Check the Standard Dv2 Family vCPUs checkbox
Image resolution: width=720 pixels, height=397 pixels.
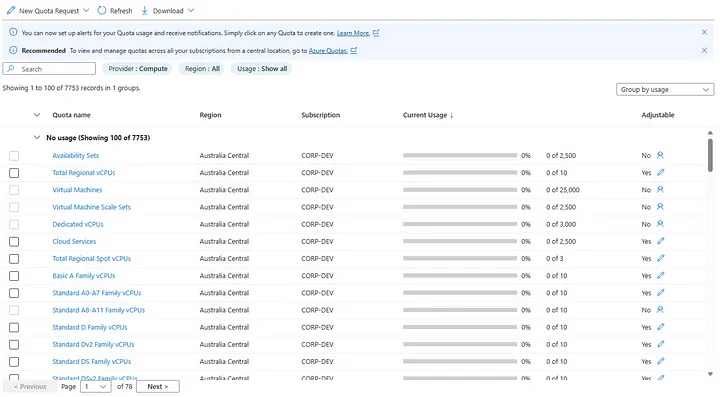14,344
